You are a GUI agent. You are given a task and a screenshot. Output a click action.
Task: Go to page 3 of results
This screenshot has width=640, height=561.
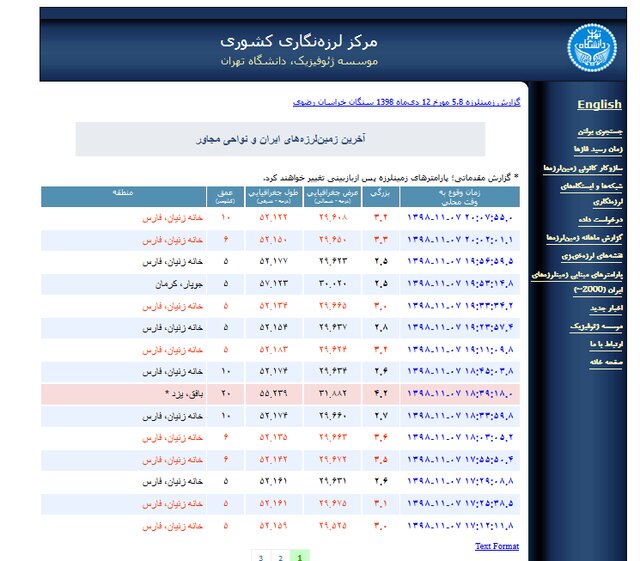259,556
